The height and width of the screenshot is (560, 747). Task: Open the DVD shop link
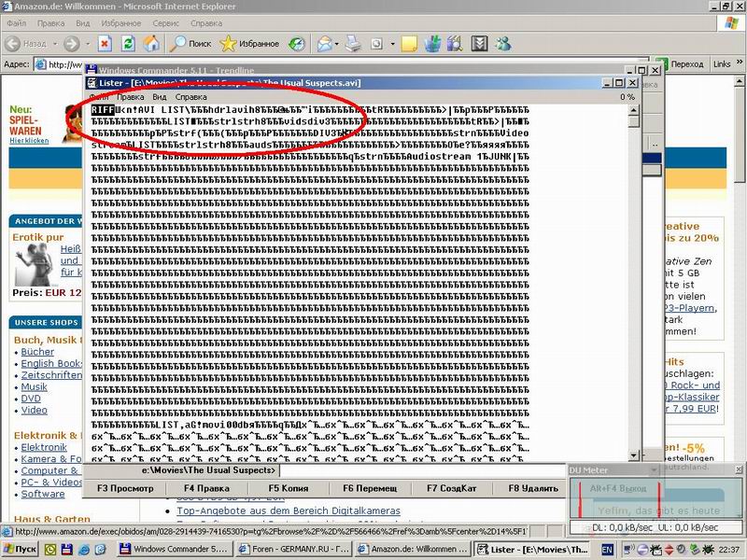pos(31,399)
